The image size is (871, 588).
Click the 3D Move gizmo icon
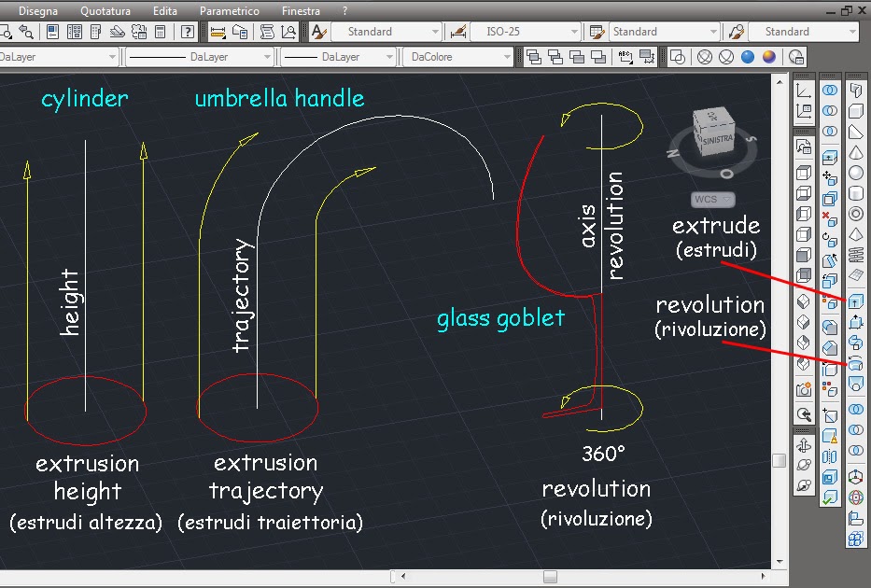[x=855, y=476]
